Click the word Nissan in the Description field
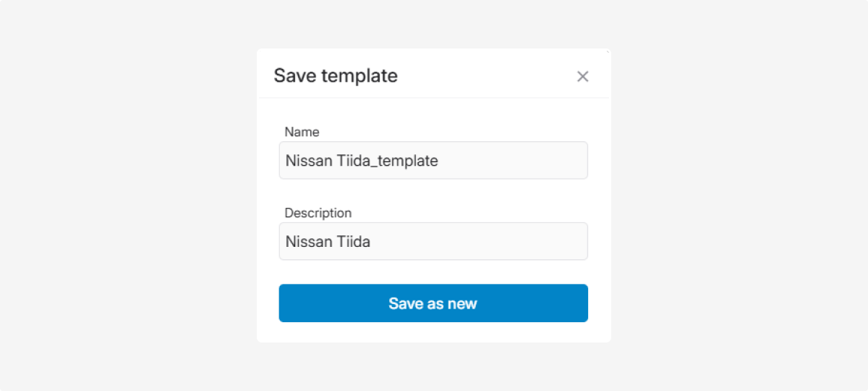 309,242
